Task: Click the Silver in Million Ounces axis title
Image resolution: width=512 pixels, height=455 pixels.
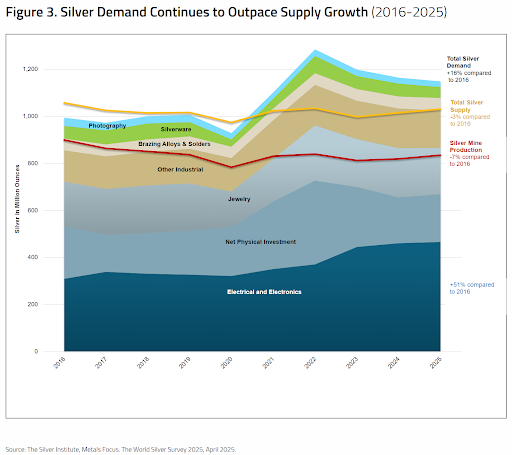Action: click(17, 199)
